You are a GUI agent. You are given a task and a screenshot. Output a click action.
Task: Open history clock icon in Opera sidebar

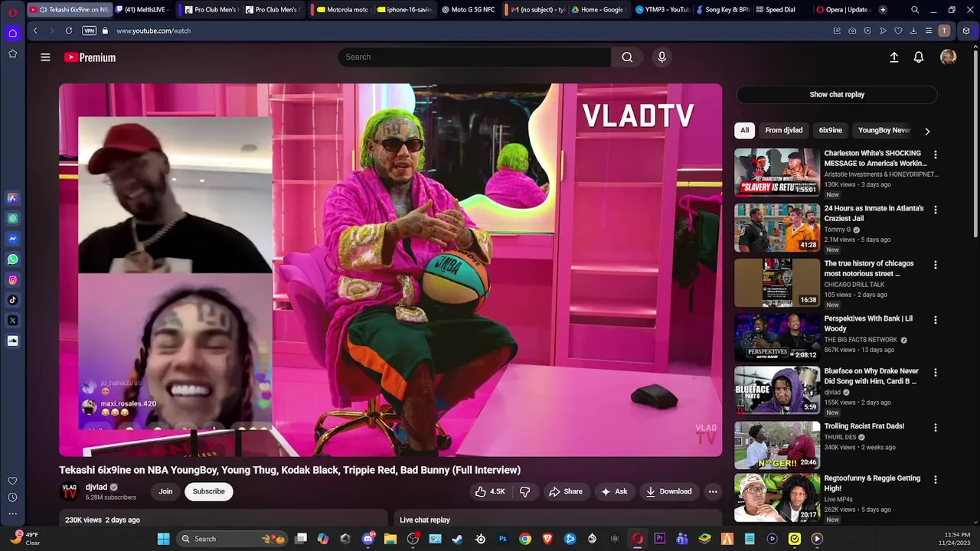click(12, 497)
